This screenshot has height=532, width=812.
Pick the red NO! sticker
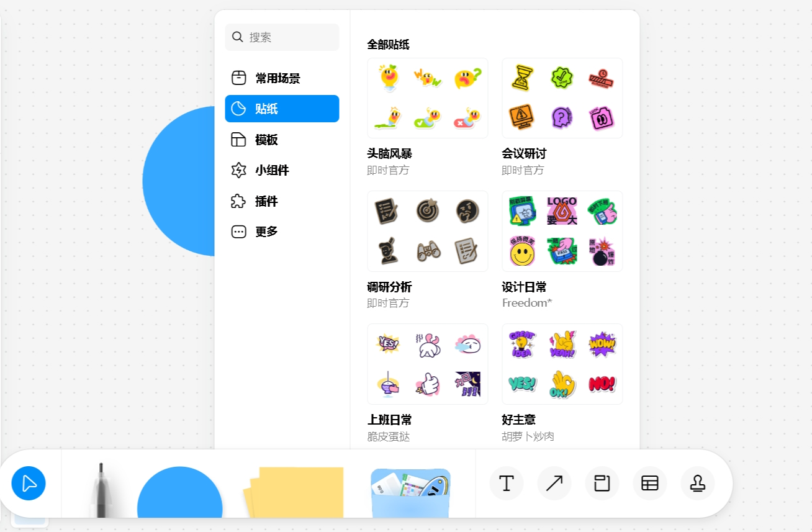click(x=602, y=384)
